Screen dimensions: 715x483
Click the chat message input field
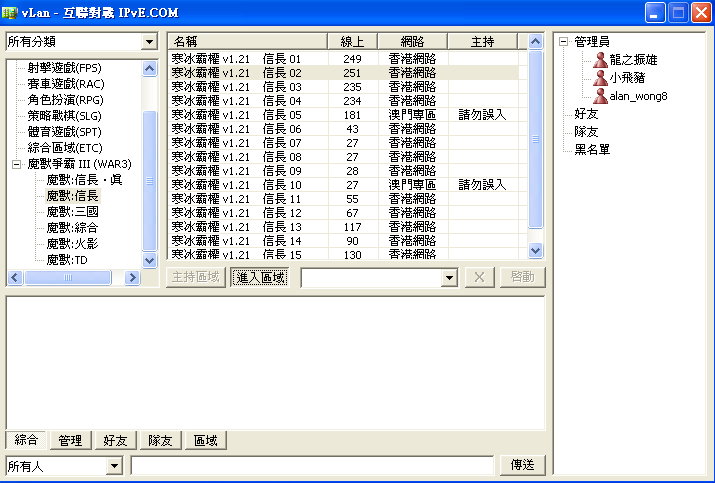pyautogui.click(x=312, y=466)
